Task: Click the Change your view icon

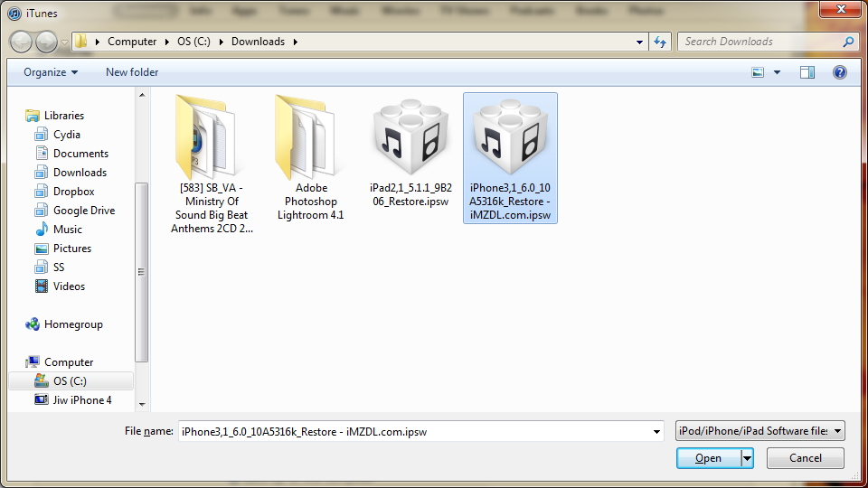Action: [758, 72]
